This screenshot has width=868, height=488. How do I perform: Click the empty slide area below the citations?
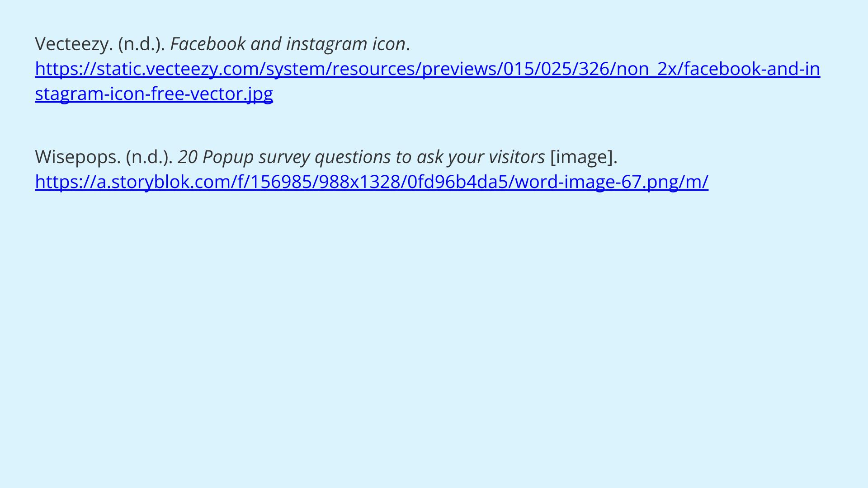point(434,339)
